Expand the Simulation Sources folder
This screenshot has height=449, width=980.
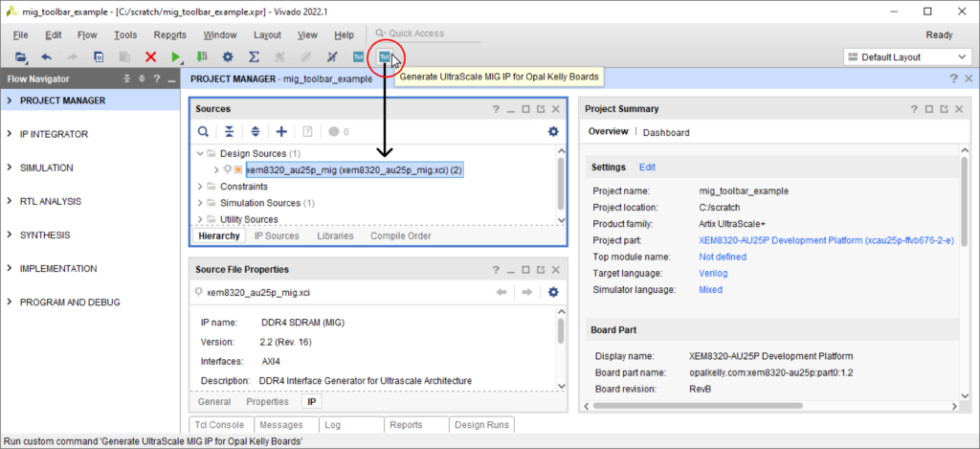pyautogui.click(x=200, y=203)
